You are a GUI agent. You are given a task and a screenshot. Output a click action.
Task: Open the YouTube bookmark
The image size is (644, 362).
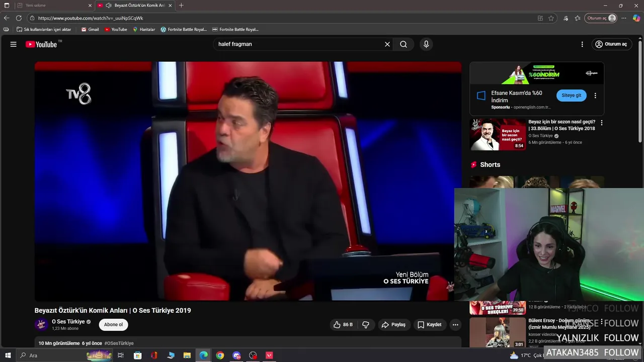[x=116, y=30]
